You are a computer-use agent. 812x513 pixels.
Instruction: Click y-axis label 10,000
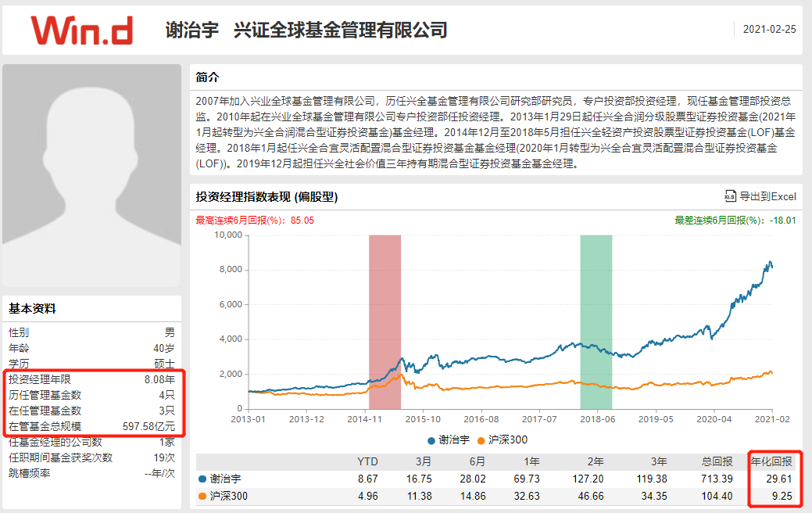click(228, 235)
